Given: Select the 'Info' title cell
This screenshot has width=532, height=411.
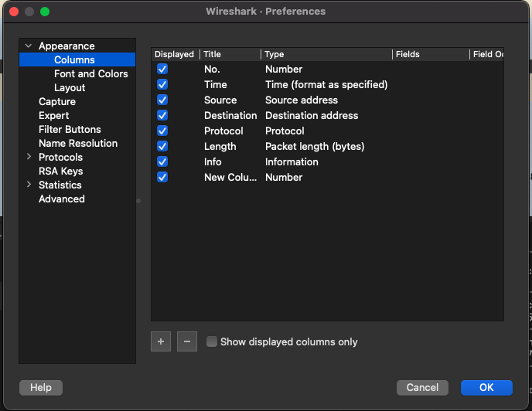Looking at the screenshot, I should (x=213, y=161).
